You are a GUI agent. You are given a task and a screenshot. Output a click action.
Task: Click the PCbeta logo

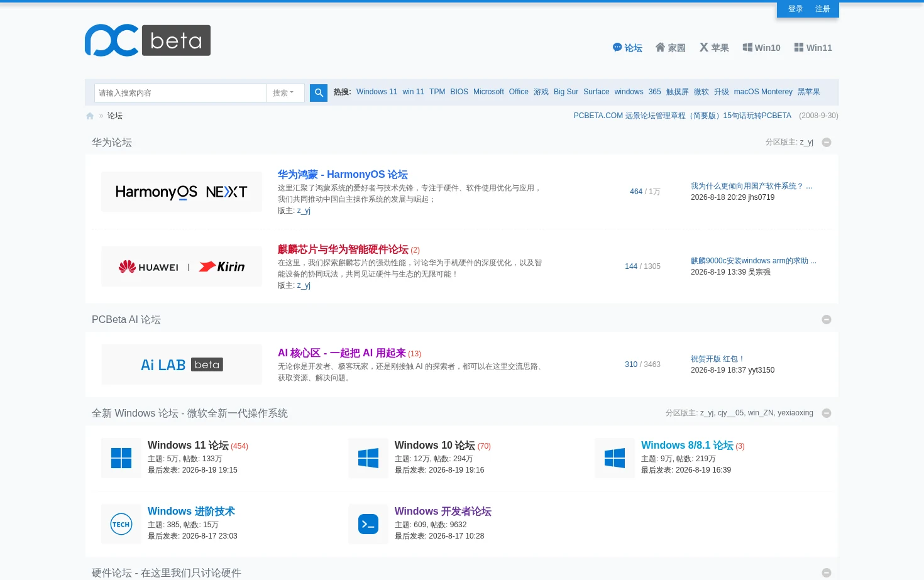pos(148,40)
